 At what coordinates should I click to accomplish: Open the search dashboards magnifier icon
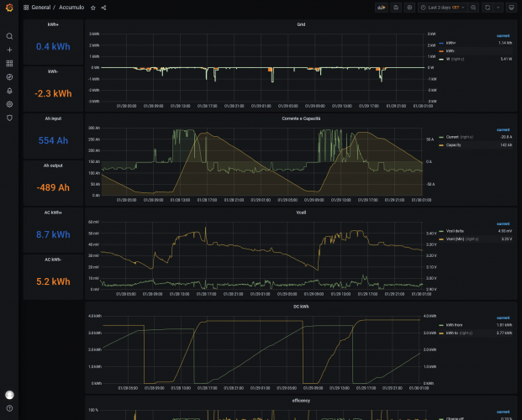(9, 36)
